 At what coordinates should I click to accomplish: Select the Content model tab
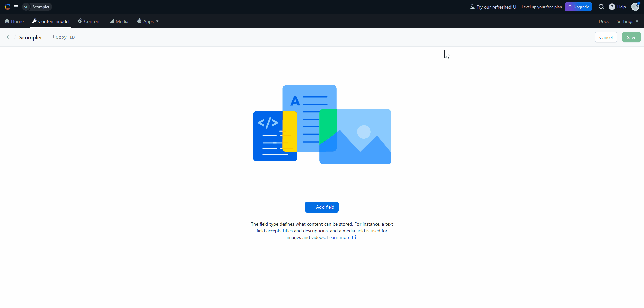[x=50, y=21]
